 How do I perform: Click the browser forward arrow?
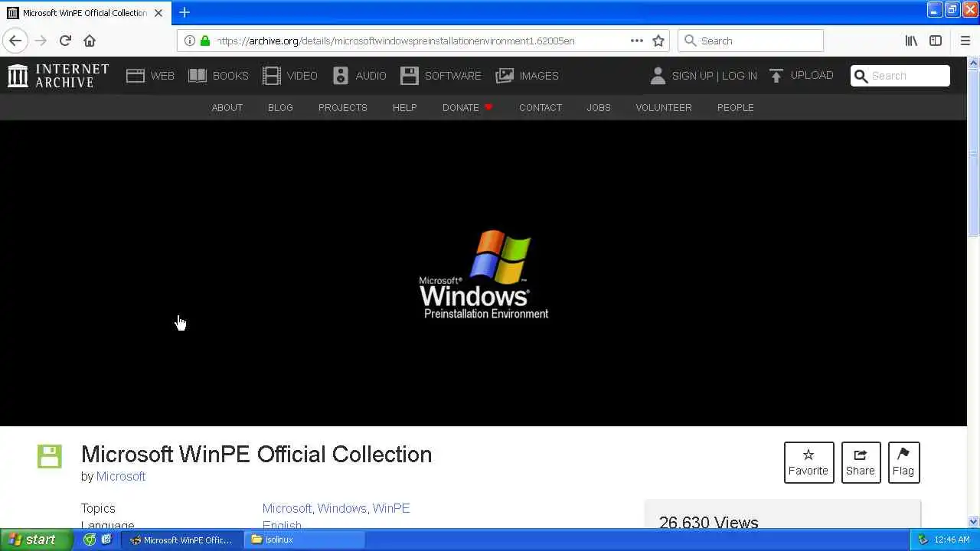pos(41,41)
